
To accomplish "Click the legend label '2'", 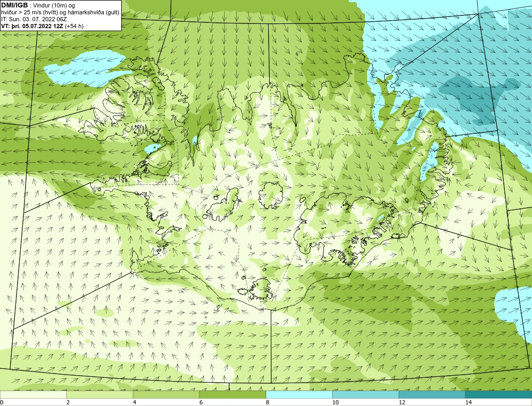I will (x=68, y=403).
